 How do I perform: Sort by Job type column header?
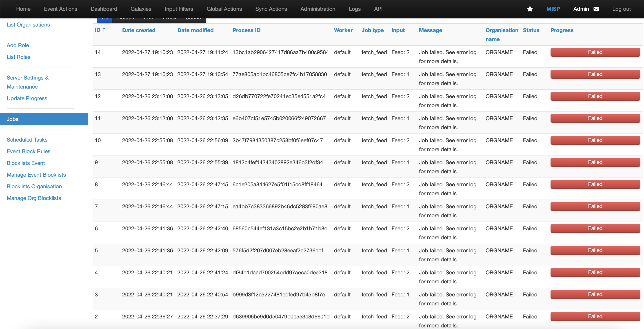tap(373, 30)
